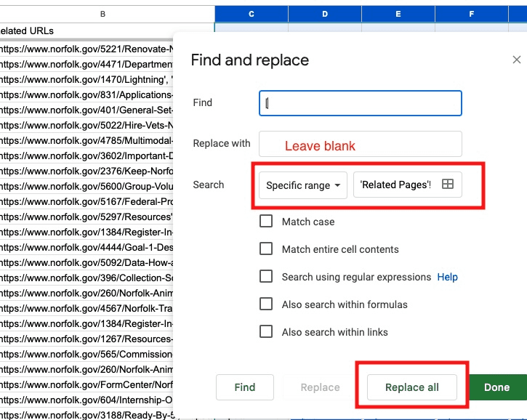Select cell with 4471/Department URL
Viewport: 527px width, 420px height.
pyautogui.click(x=87, y=64)
